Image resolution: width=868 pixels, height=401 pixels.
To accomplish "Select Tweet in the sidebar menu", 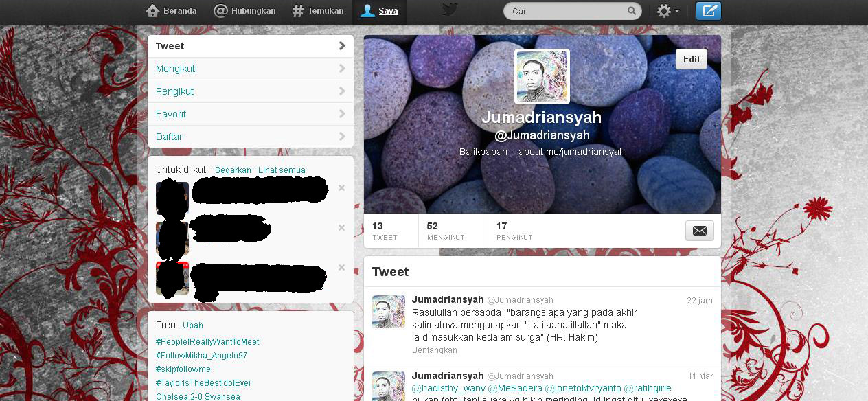I will (x=251, y=46).
